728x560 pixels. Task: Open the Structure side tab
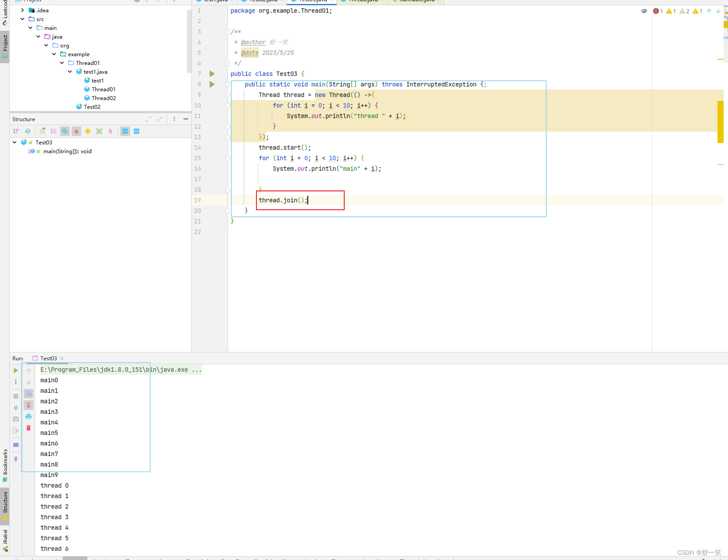point(5,506)
